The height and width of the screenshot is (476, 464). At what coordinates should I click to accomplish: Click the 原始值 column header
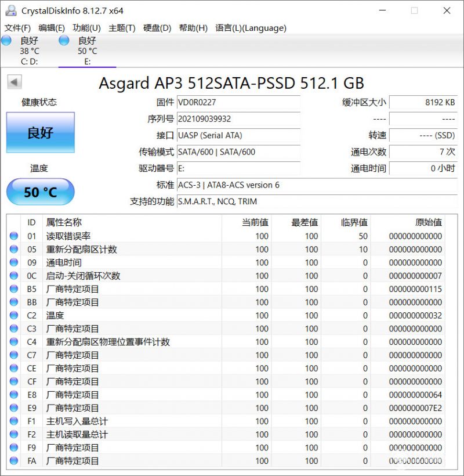coord(408,222)
